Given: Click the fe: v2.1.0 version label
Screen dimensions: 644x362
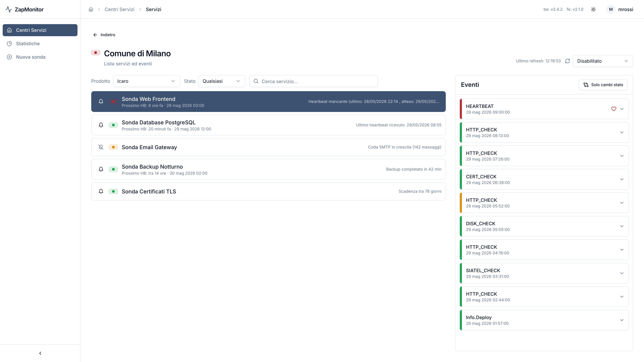Looking at the screenshot, I should 575,9.
